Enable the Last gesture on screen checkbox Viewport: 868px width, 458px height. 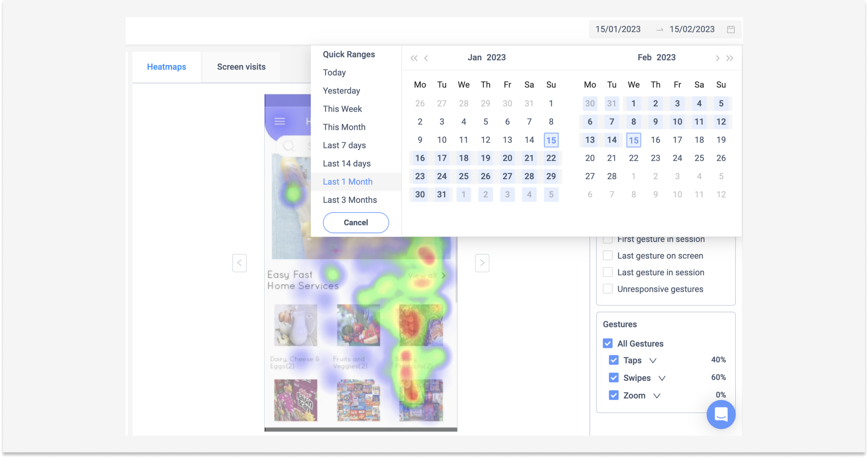(608, 255)
